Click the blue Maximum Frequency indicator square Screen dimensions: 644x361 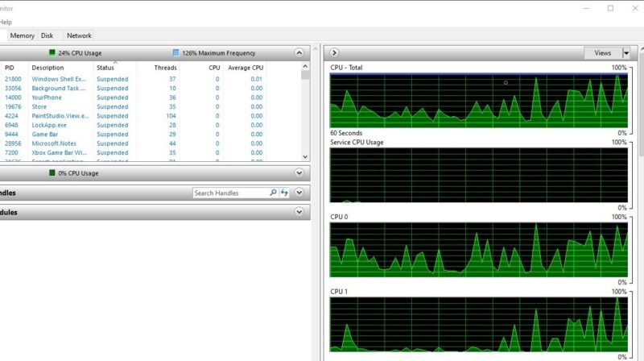[175, 52]
